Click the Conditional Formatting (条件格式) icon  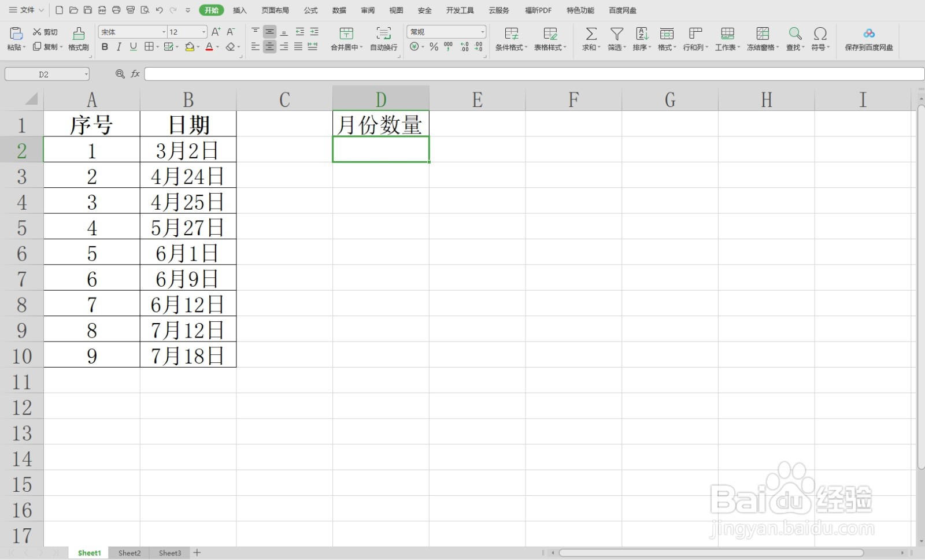[511, 34]
